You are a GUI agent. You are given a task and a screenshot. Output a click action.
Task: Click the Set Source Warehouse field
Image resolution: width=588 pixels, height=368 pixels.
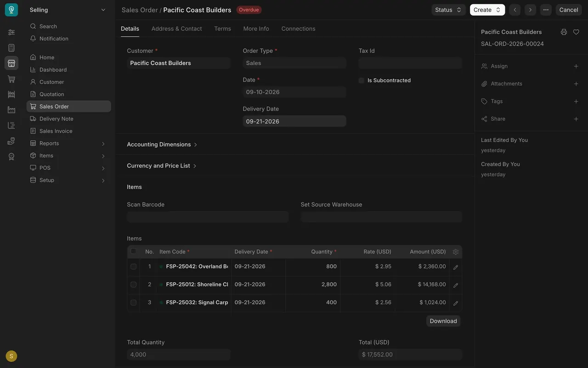point(381,217)
